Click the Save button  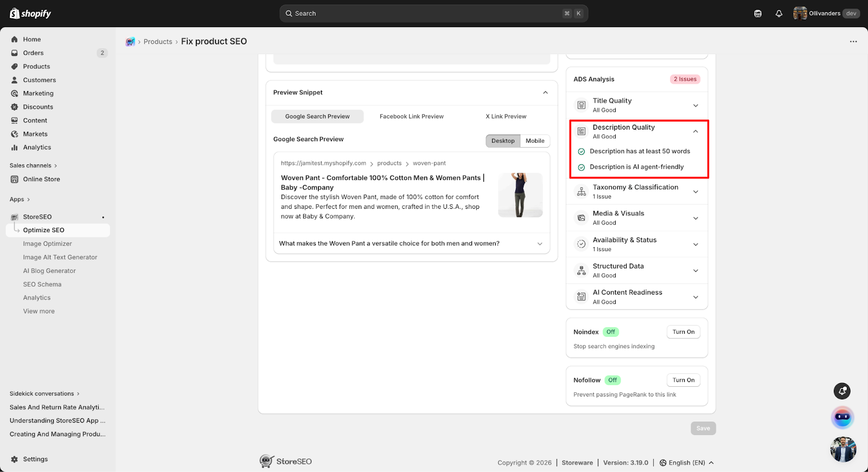703,429
